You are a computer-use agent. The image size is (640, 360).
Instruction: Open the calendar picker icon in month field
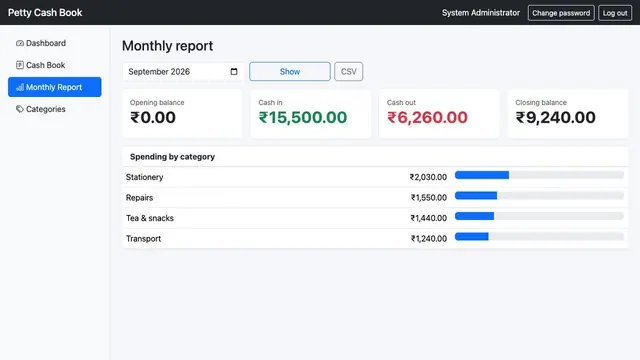tap(234, 71)
